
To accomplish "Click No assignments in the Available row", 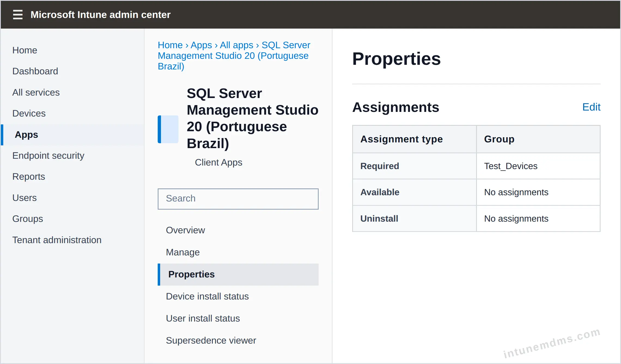I will (538, 192).
